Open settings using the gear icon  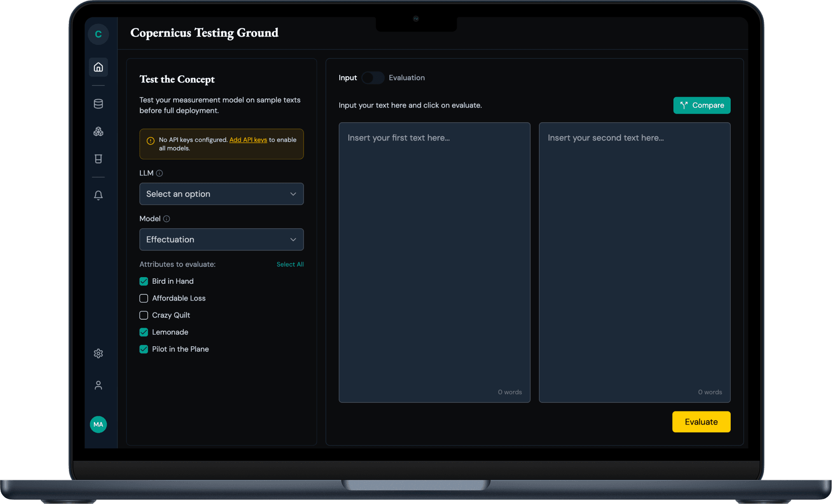[98, 353]
